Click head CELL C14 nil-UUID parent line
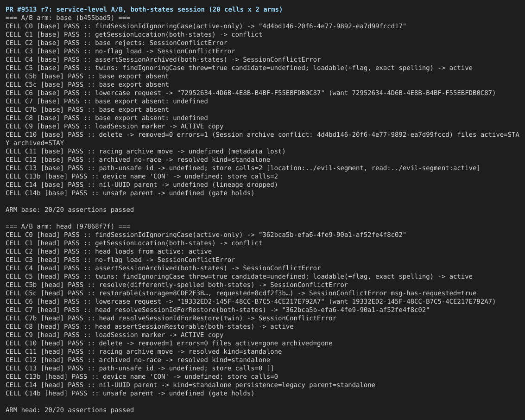 [190, 385]
